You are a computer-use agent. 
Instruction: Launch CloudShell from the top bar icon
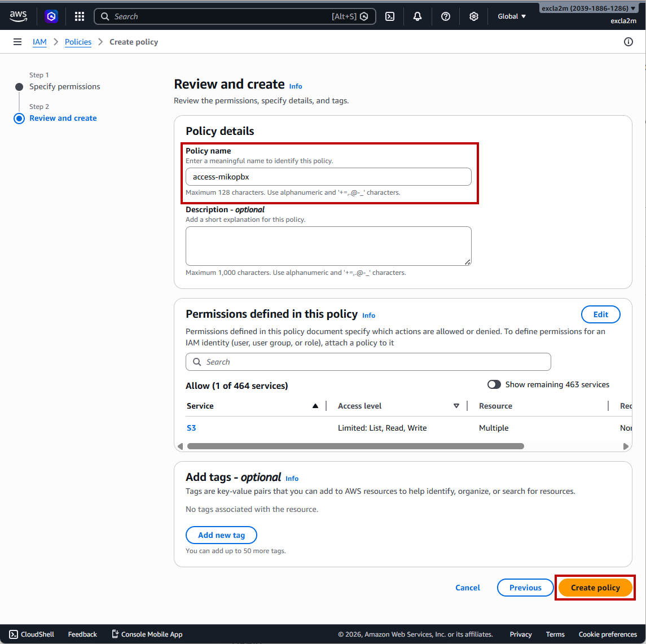coord(389,16)
